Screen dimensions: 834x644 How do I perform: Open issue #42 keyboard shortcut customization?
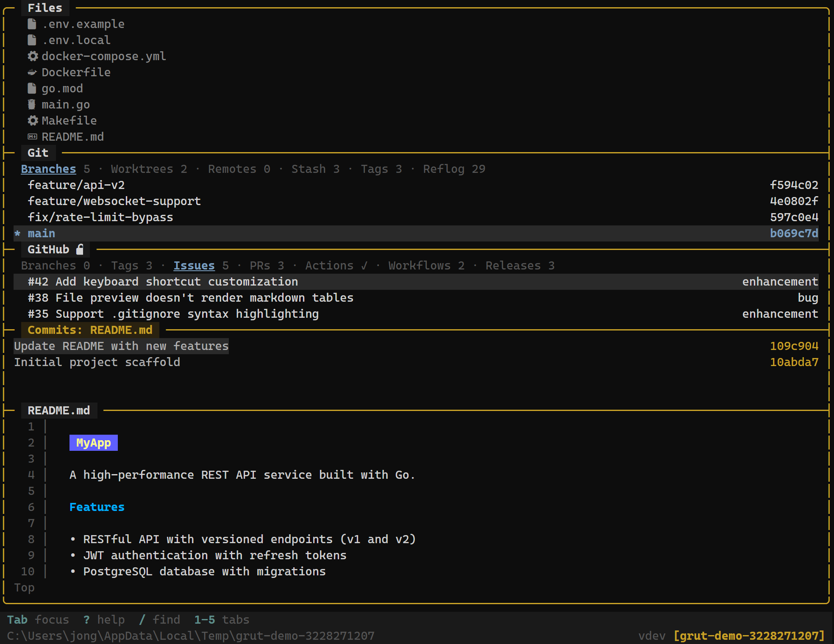pyautogui.click(x=416, y=282)
